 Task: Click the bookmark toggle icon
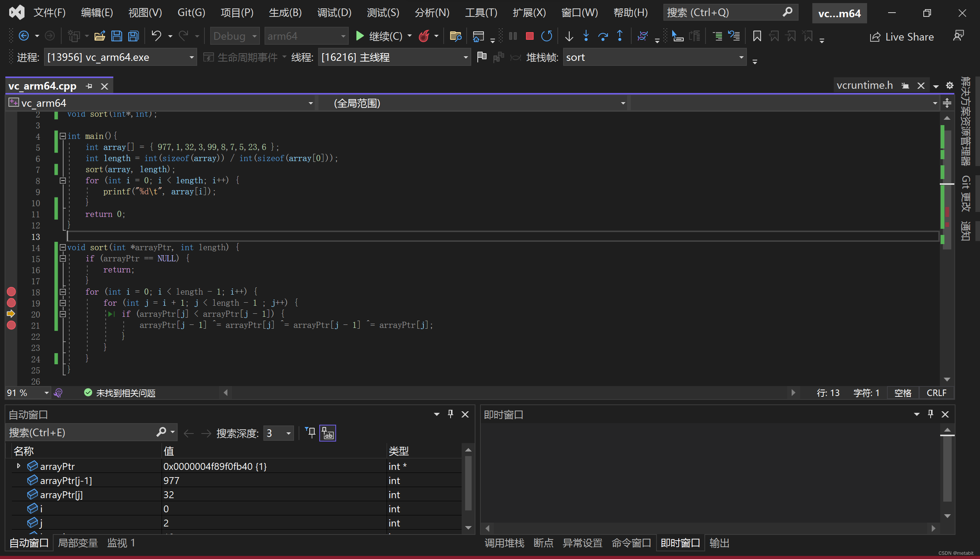tap(757, 36)
